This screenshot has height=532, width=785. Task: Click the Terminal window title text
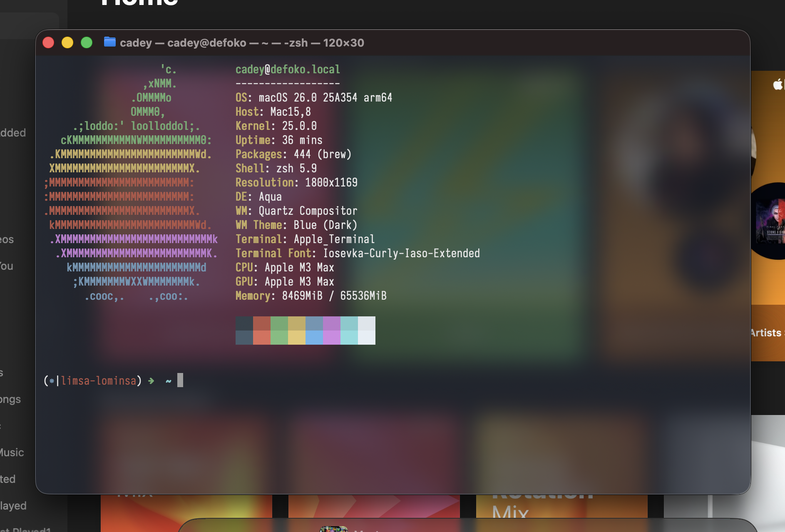coord(241,43)
